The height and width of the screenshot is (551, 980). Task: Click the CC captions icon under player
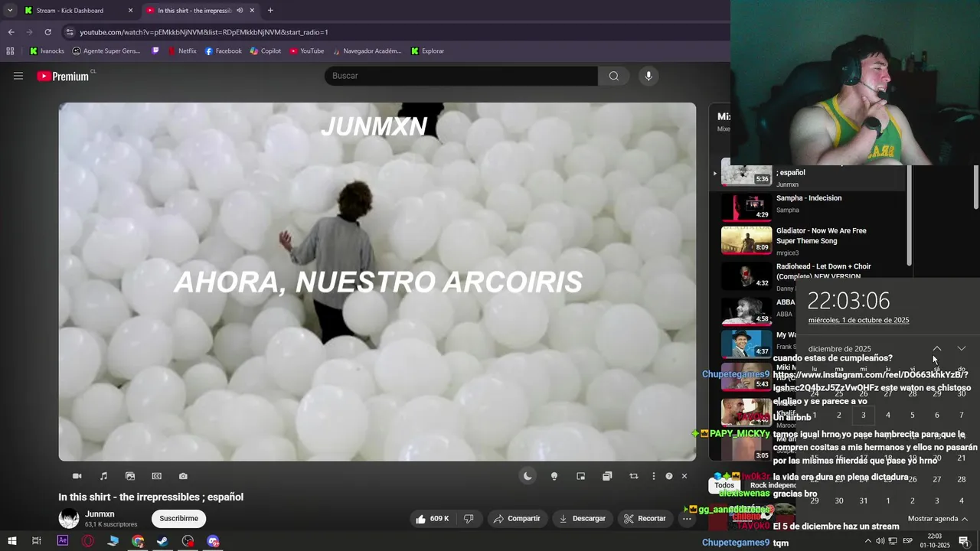157,476
